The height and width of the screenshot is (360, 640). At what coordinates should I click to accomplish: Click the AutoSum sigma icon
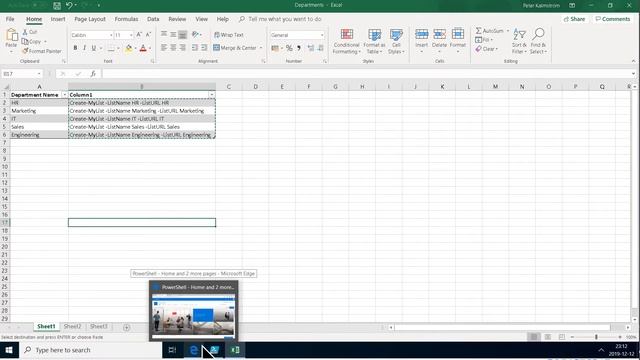pyautogui.click(x=478, y=31)
